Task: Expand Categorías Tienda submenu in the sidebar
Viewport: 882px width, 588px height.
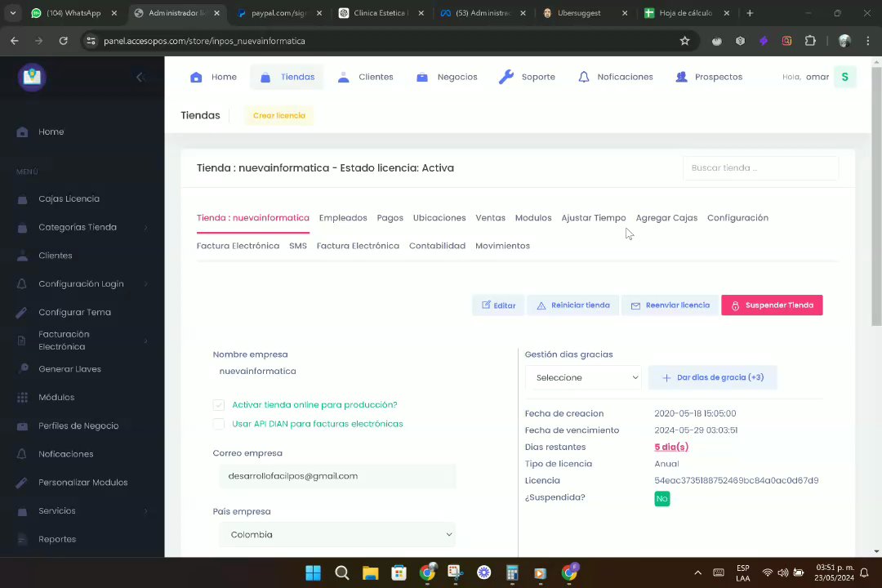Action: (x=145, y=227)
